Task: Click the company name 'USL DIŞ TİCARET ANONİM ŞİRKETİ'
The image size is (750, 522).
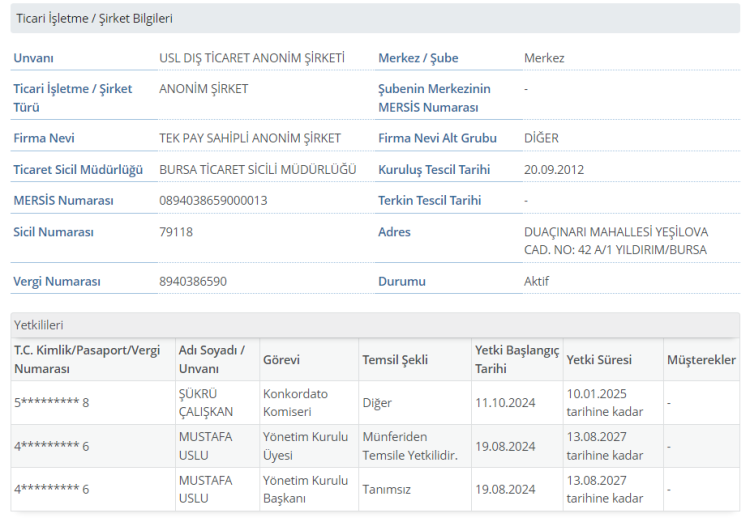Action: [252, 58]
